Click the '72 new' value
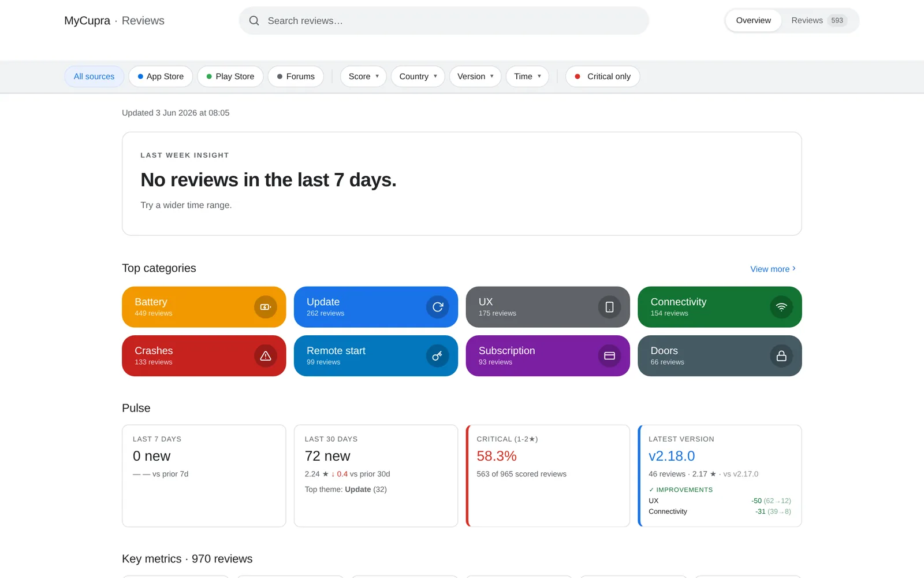The image size is (924, 578). click(x=327, y=456)
